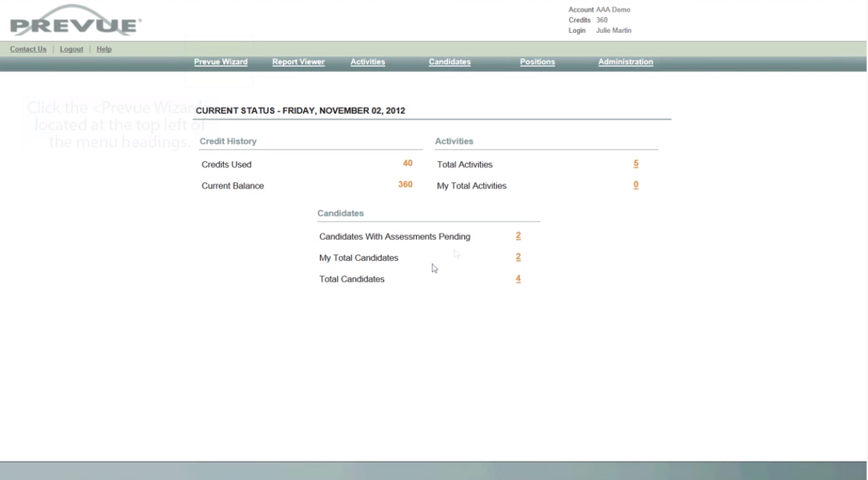Open the Administration area
This screenshot has height=480, width=868.
coord(624,62)
